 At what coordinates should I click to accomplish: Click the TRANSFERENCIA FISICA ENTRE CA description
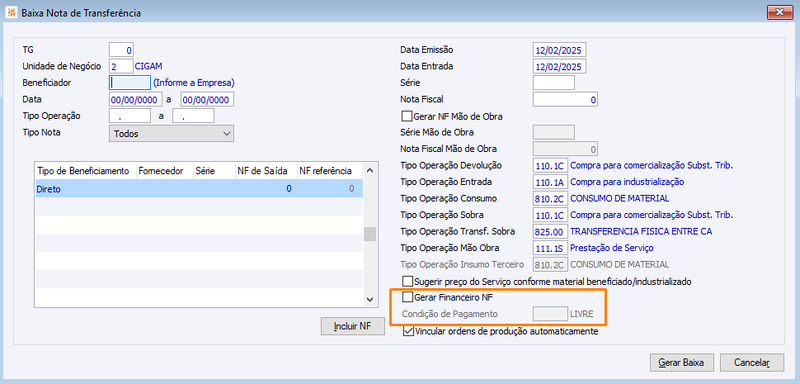click(x=641, y=232)
